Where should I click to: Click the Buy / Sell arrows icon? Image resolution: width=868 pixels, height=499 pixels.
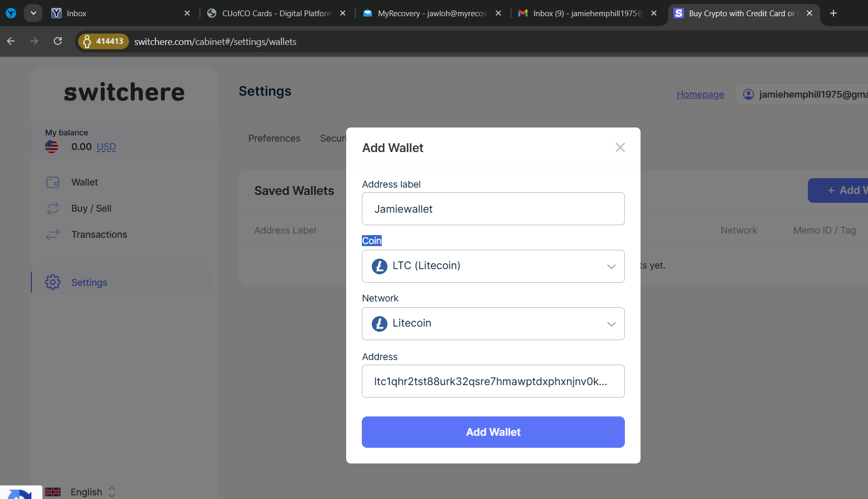[53, 208]
